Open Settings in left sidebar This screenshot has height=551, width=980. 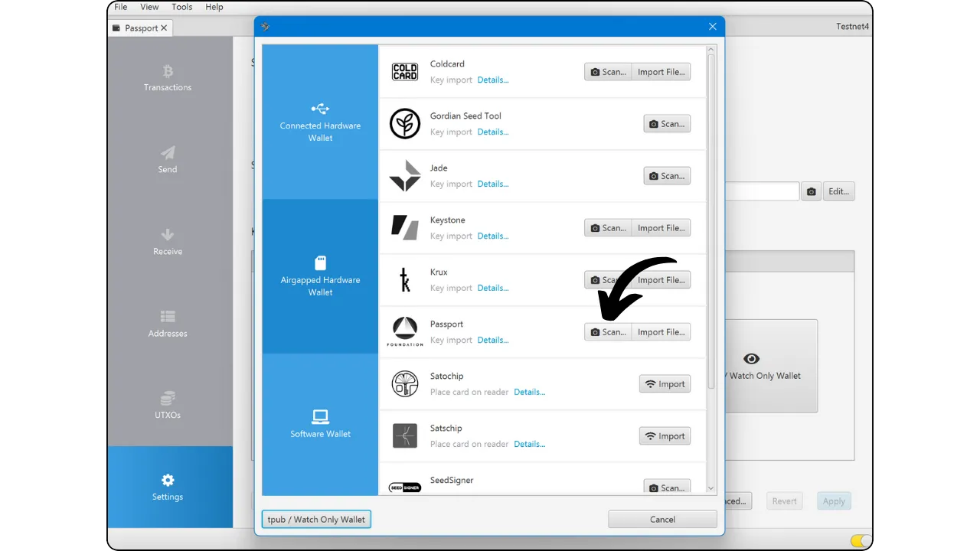click(168, 487)
